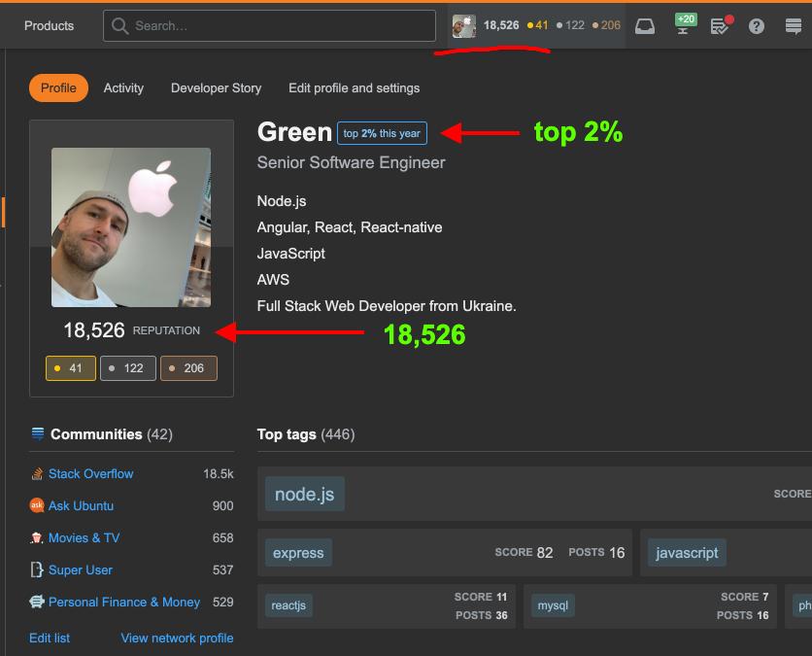Click Stack Overflow reputation 18.5k value
812x656 pixels.
(218, 473)
